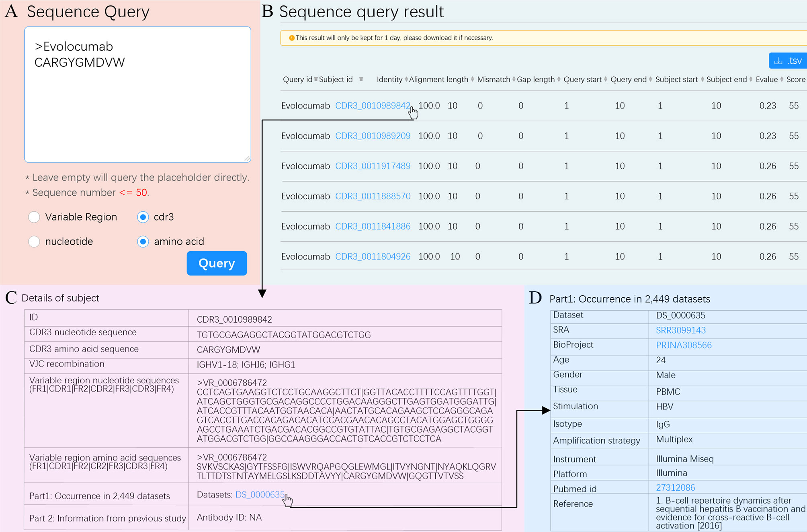Open subject CDR3_0011888570 link
The image size is (807, 532).
373,196
